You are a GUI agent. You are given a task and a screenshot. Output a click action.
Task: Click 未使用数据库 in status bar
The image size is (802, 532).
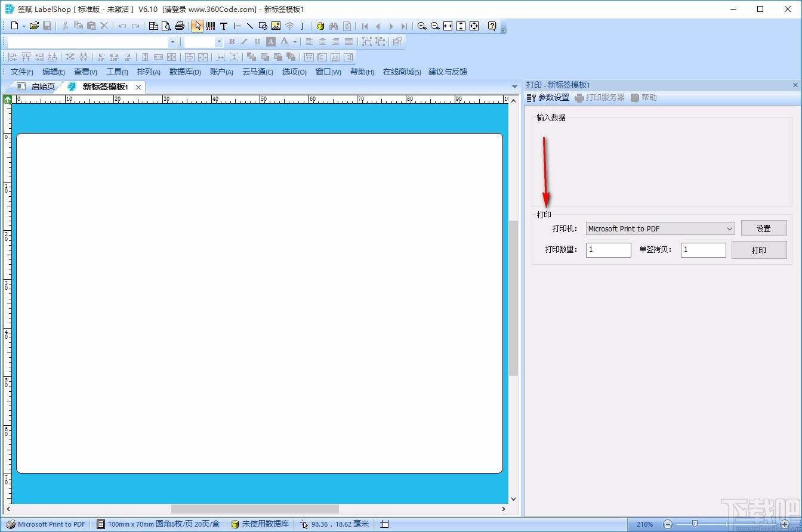pos(260,524)
